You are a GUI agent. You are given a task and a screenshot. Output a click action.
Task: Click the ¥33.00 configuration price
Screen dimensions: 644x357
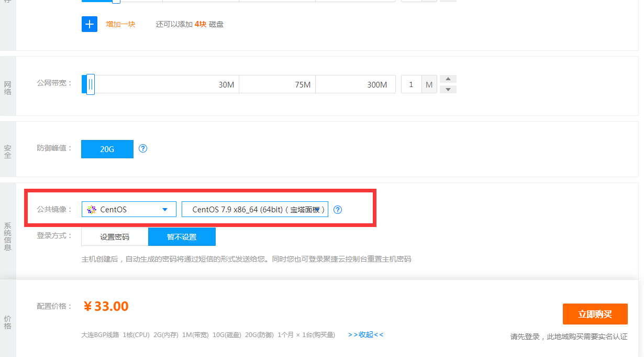pyautogui.click(x=106, y=306)
